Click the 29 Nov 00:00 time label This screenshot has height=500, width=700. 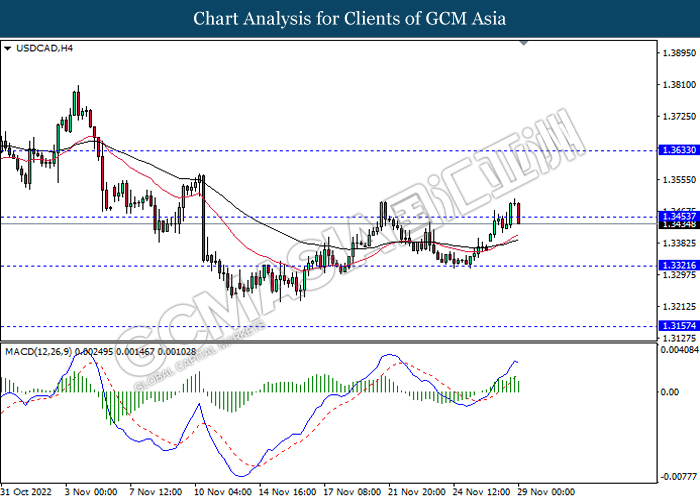(546, 492)
